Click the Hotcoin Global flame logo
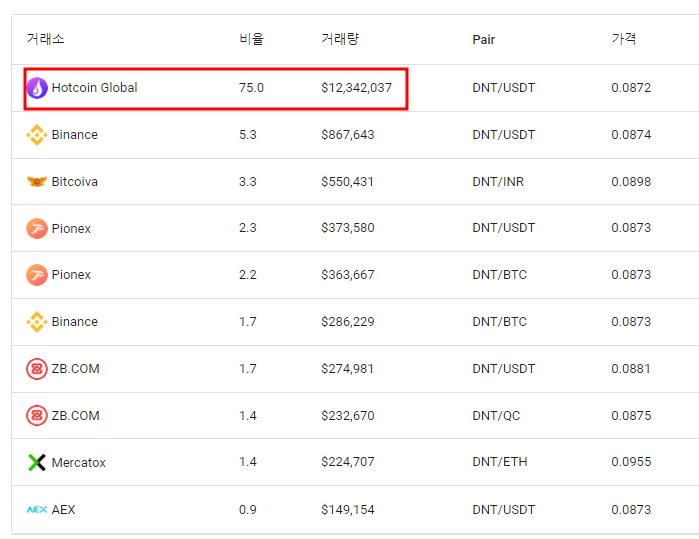 pyautogui.click(x=37, y=88)
